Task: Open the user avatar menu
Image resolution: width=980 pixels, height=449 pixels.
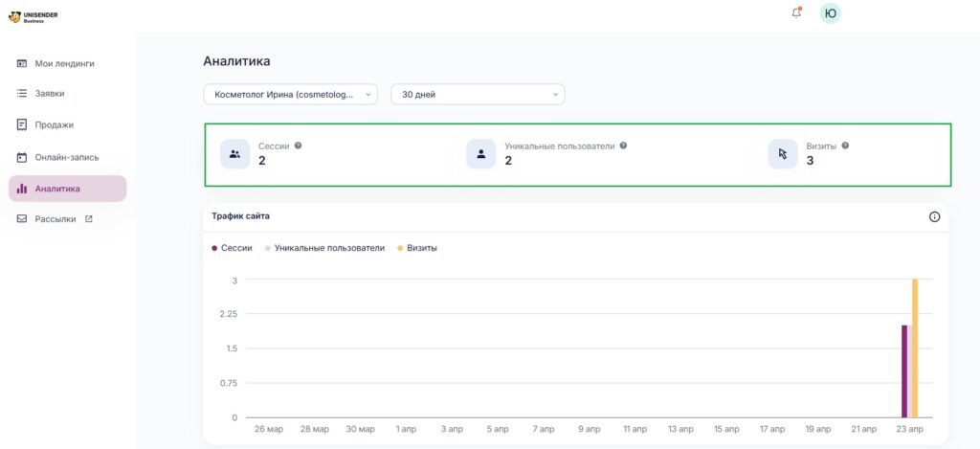Action: 830,13
